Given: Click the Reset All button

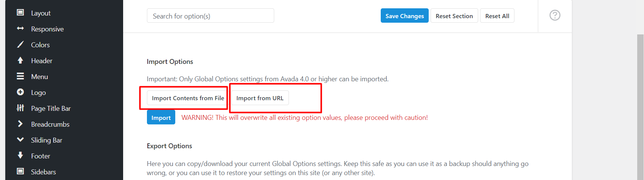Looking at the screenshot, I should pyautogui.click(x=497, y=16).
